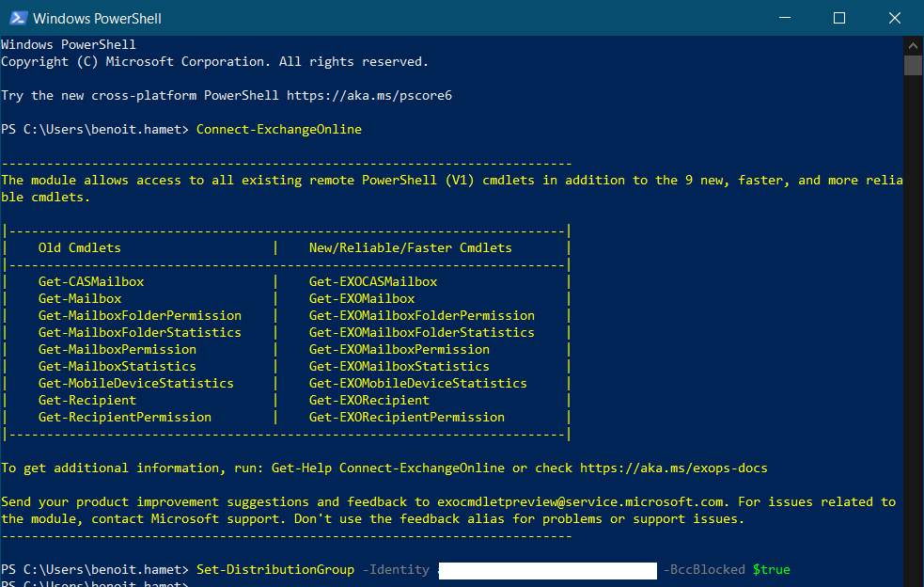
Task: Maximize the PowerShell window
Action: coord(839,18)
